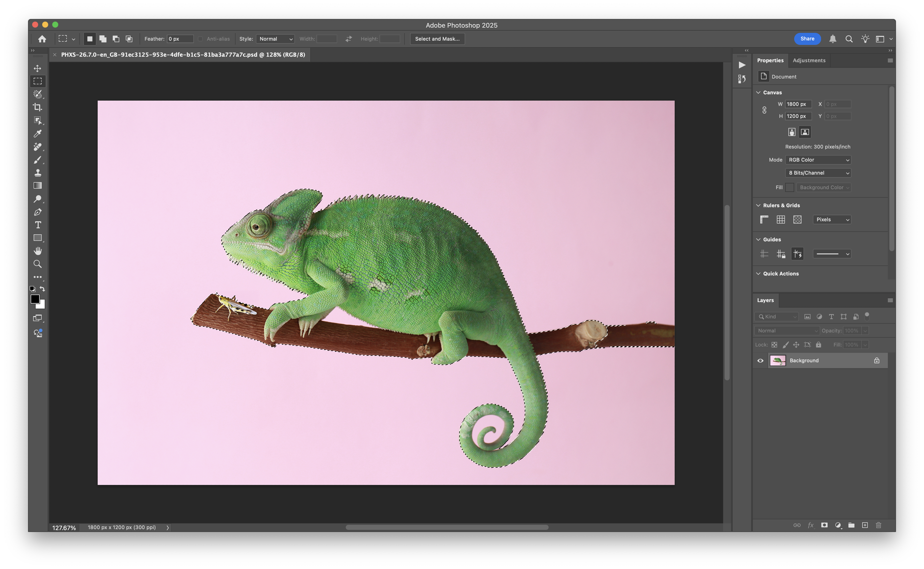
Task: Select the Brush tool
Action: [x=38, y=160]
